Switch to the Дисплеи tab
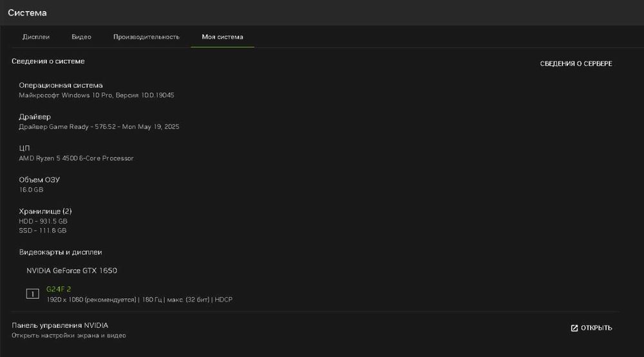This screenshot has width=644, height=357. pos(36,37)
